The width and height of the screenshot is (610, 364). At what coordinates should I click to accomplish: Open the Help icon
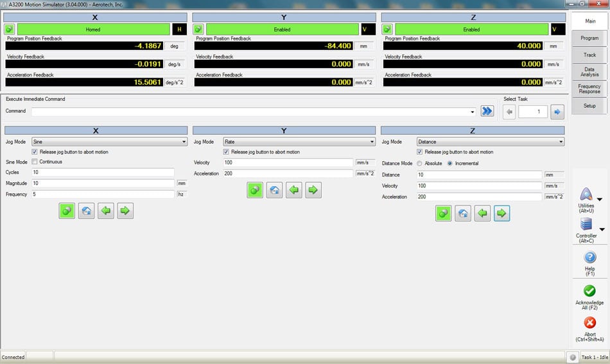tap(589, 257)
